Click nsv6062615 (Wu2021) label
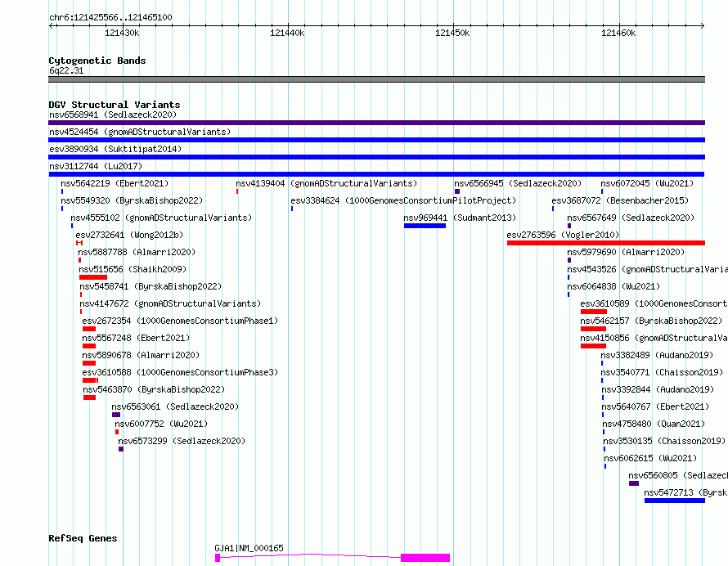The width and height of the screenshot is (728, 566). click(x=650, y=458)
